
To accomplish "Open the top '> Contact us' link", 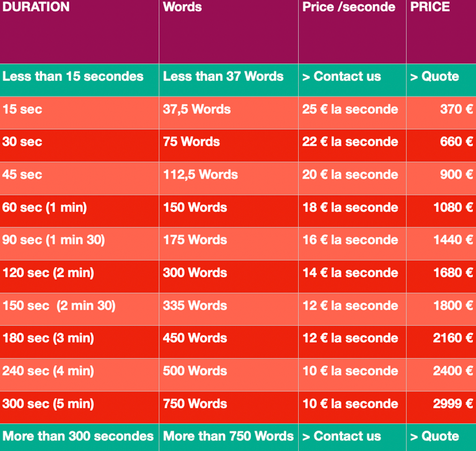I will coord(342,76).
